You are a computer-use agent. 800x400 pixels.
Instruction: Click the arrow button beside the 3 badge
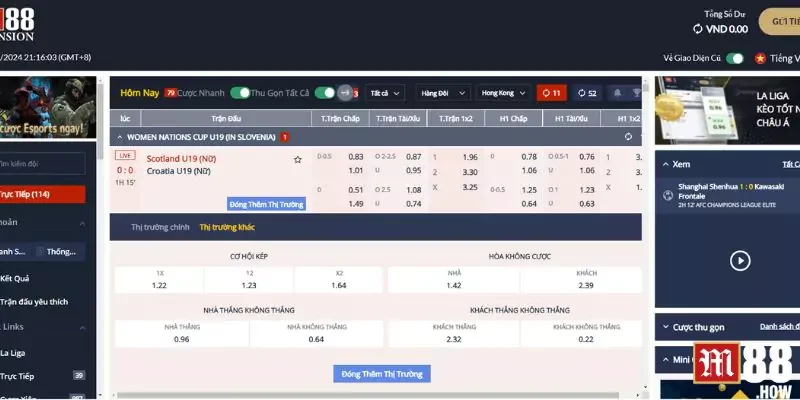click(345, 93)
